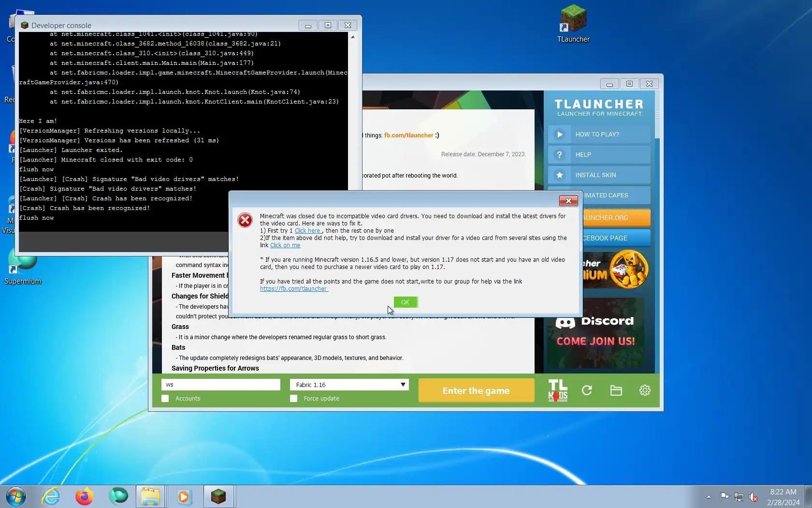812x508 pixels.
Task: Launch Internet Explorer from taskbar
Action: coord(50,496)
